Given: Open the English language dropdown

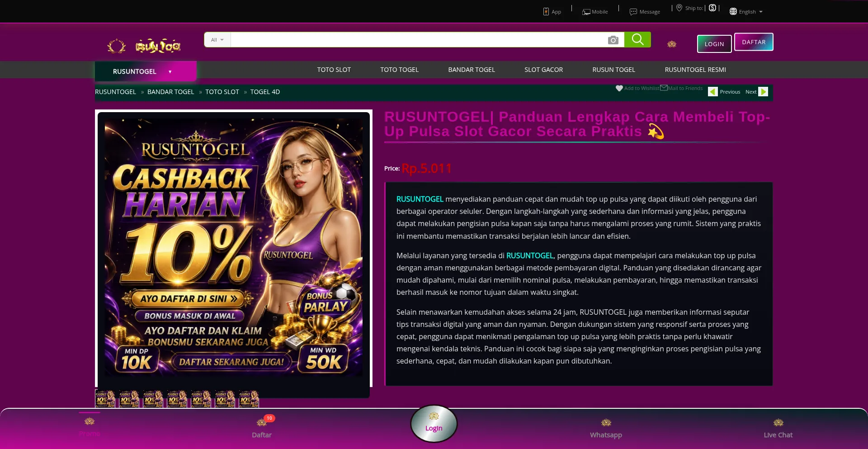Looking at the screenshot, I should point(750,12).
